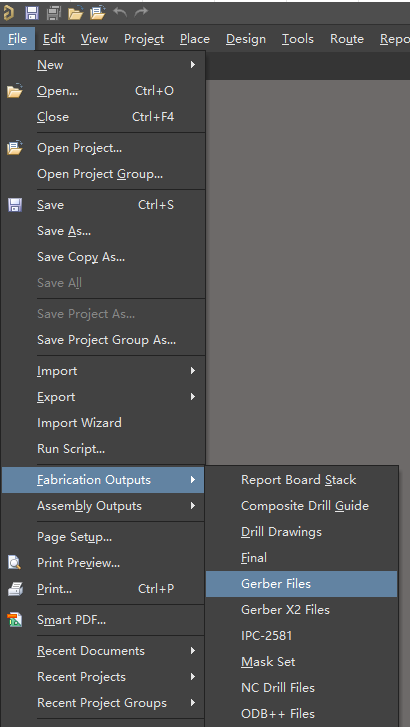410x727 pixels.
Task: Click the Open Project icon in the top toolbar
Action: [x=98, y=13]
